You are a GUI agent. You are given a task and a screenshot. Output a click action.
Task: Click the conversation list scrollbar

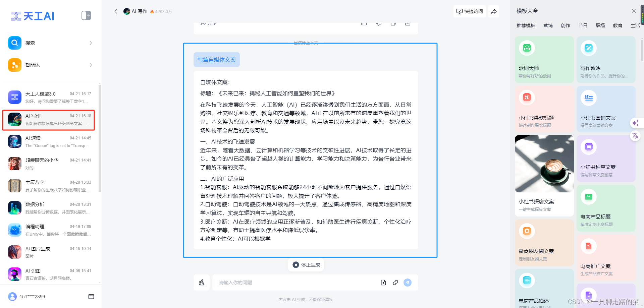pos(100,138)
